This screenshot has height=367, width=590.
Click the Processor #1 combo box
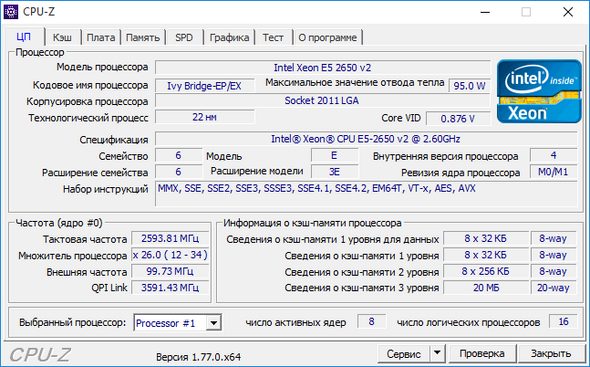coord(177,323)
